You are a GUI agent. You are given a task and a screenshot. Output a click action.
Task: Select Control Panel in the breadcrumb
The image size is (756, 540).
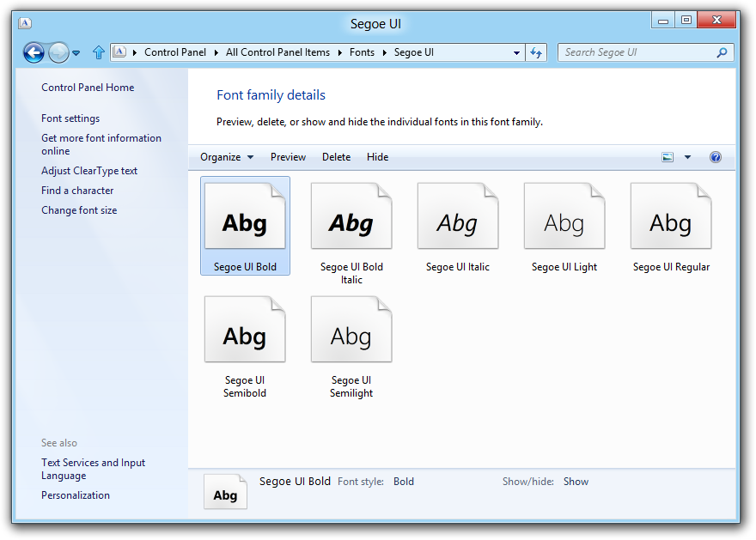pyautogui.click(x=175, y=52)
